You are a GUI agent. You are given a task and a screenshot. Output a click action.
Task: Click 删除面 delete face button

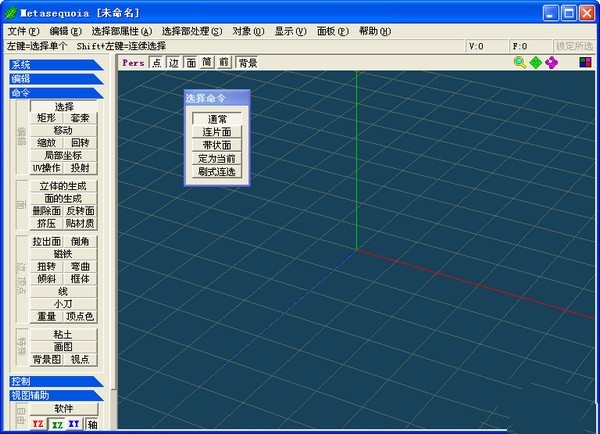click(47, 211)
